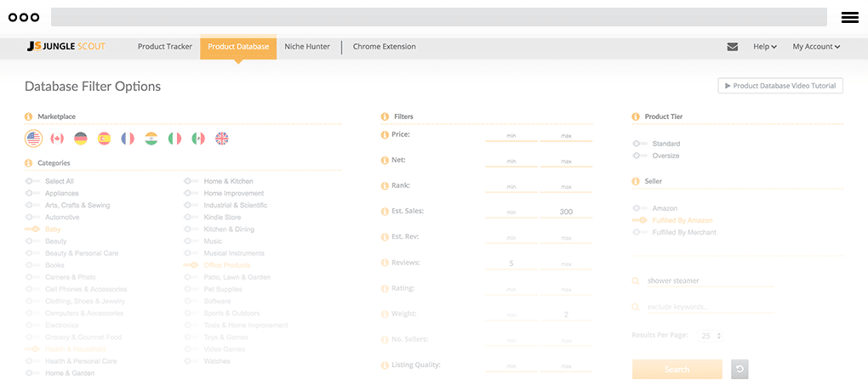Go to the Niche Hunter tab
The height and width of the screenshot is (385, 868).
click(x=307, y=47)
